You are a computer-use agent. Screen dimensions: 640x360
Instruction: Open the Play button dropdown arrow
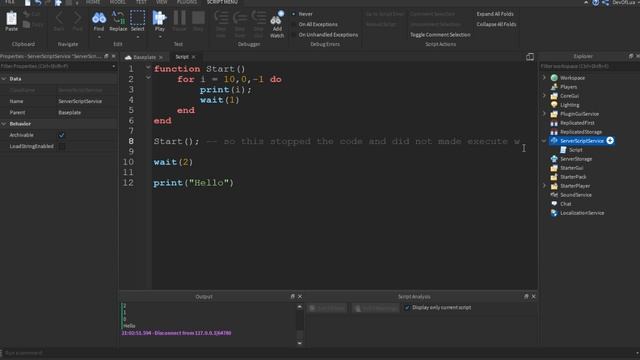[160, 37]
